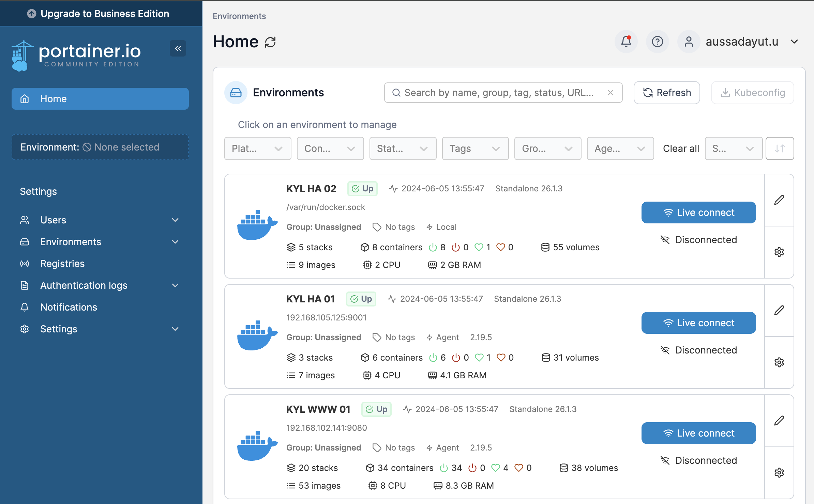Click Live connect for KYL HA 02

698,212
